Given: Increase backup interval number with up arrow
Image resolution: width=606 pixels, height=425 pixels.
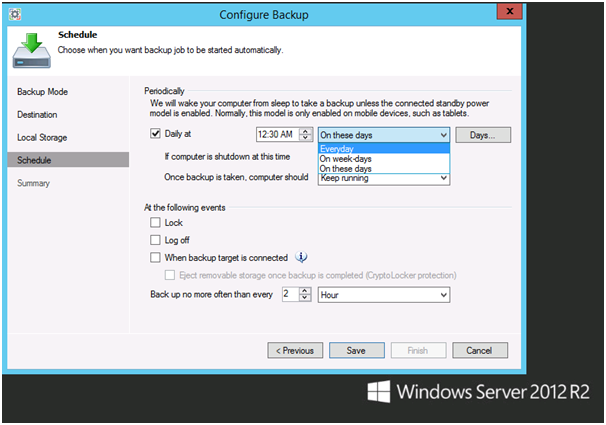Looking at the screenshot, I should [x=305, y=291].
